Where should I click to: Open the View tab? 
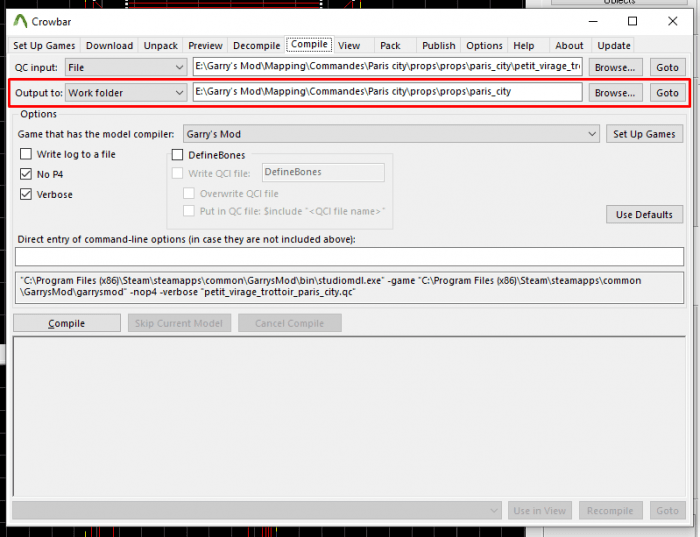tap(349, 46)
